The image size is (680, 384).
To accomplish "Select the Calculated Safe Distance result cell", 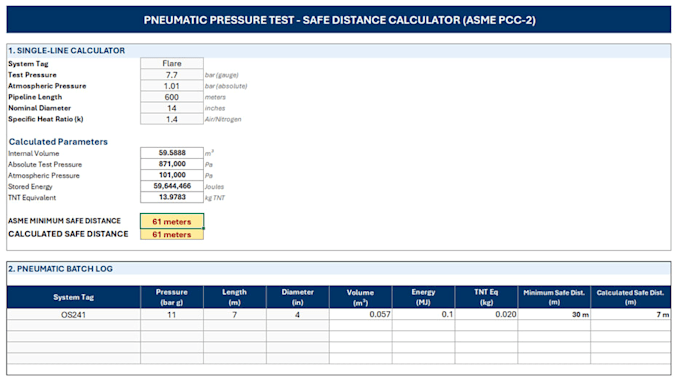I will pos(172,234).
